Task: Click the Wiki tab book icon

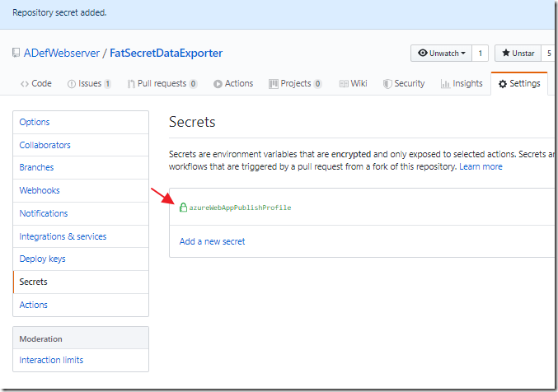Action: click(x=344, y=84)
